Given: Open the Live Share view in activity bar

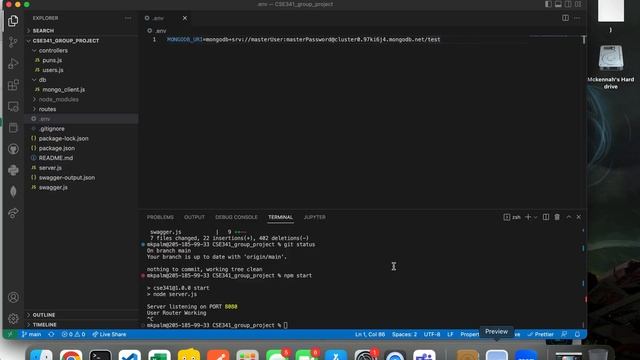Looking at the screenshot, I should 13,213.
